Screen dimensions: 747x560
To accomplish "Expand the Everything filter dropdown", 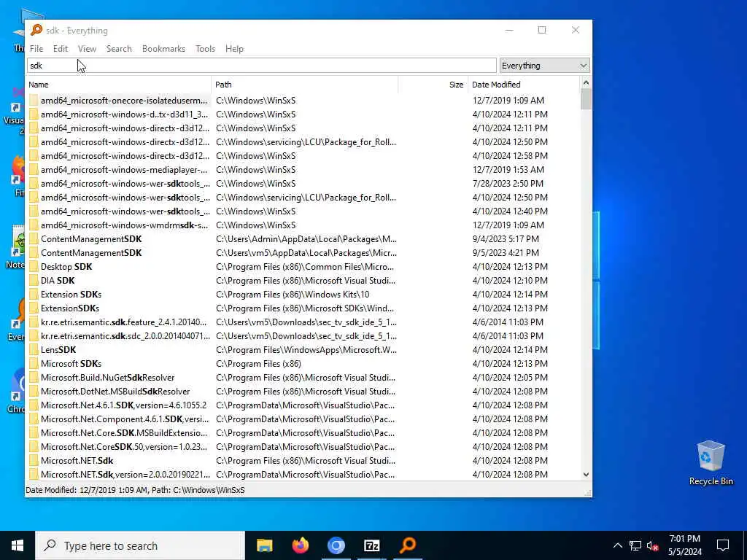I will [x=544, y=66].
